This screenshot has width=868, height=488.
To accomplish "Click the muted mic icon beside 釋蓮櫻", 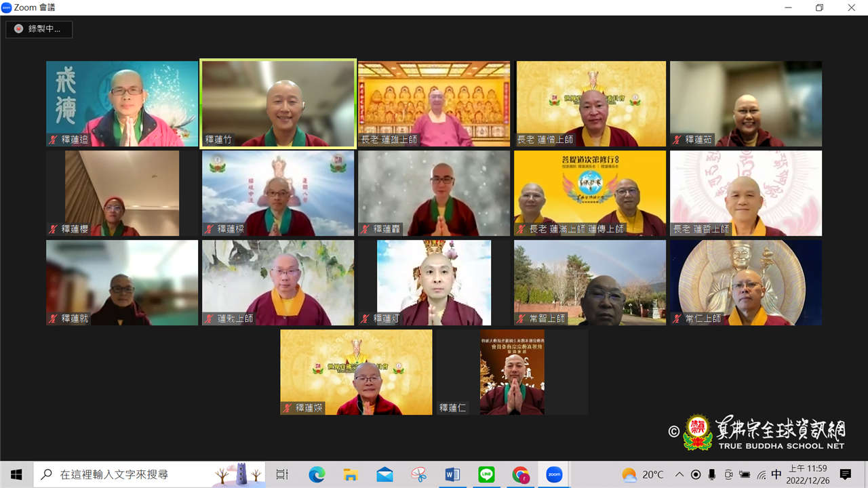I will (x=52, y=229).
